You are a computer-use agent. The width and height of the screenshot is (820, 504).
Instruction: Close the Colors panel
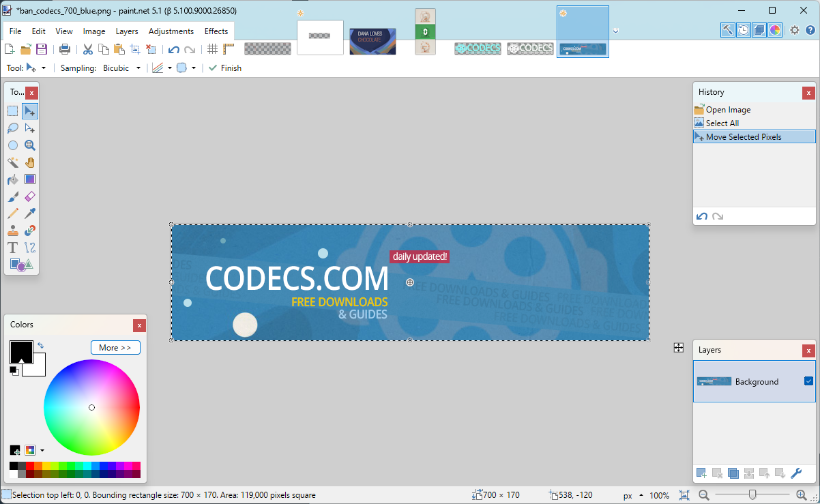pyautogui.click(x=139, y=325)
